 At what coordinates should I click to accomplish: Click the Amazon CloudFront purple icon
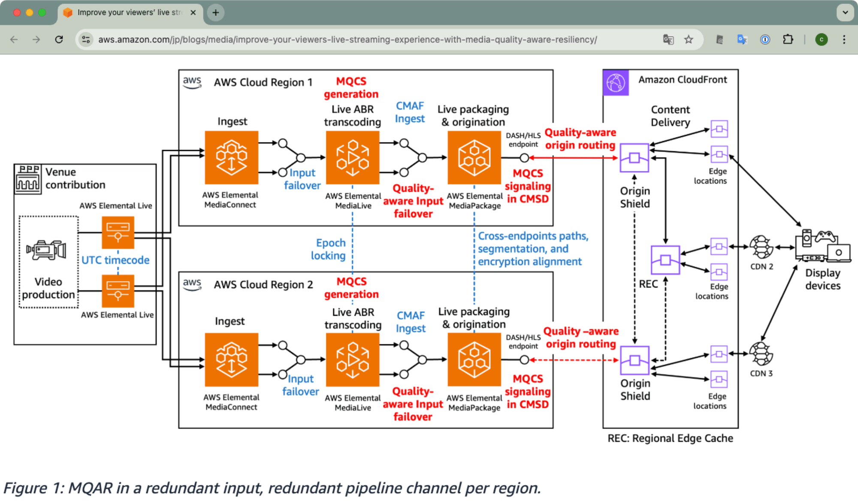point(616,82)
